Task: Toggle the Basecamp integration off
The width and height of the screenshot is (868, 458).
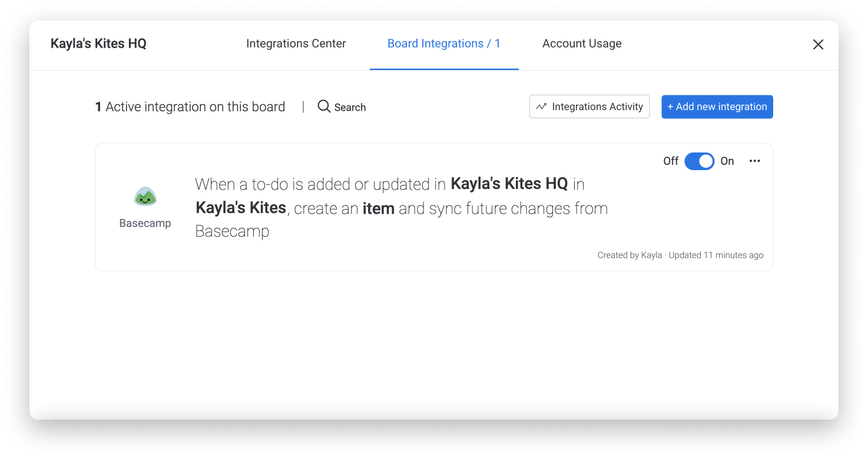Action: tap(699, 161)
